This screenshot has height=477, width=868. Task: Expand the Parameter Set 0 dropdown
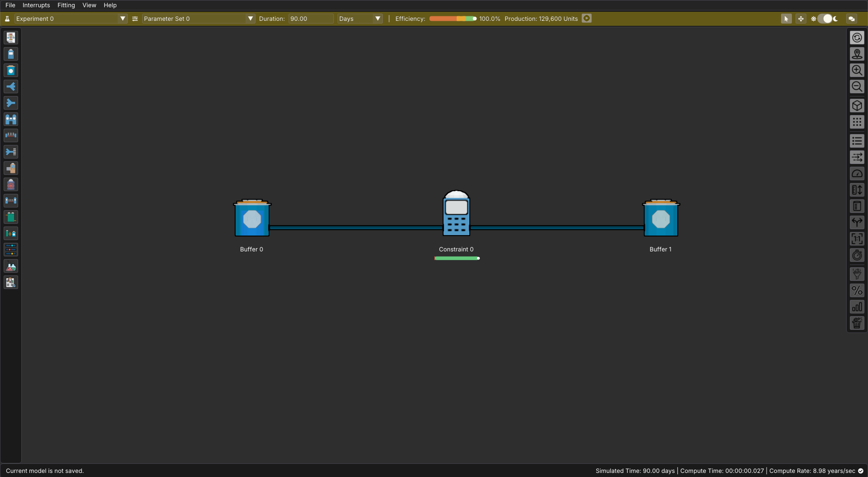[198, 19]
